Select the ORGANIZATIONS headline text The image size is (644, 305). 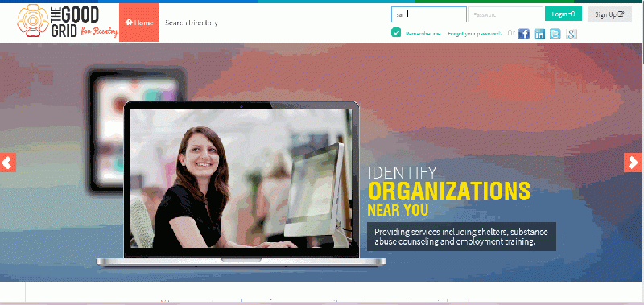tap(449, 192)
